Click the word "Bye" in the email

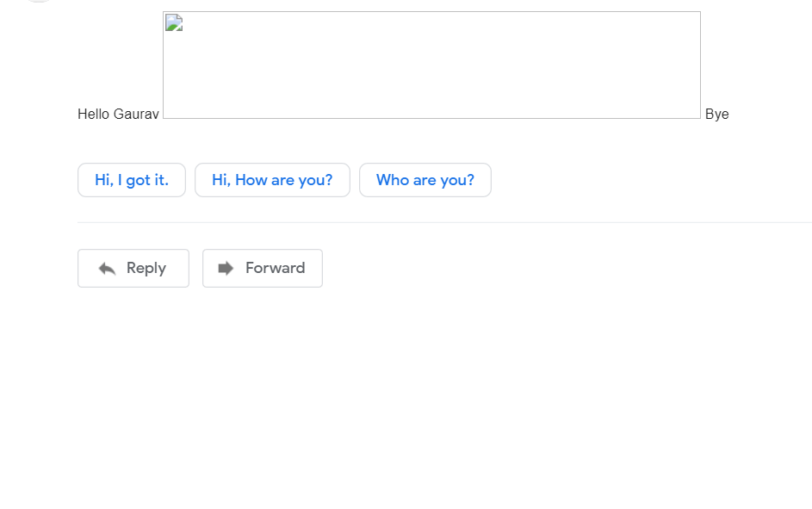coord(716,114)
